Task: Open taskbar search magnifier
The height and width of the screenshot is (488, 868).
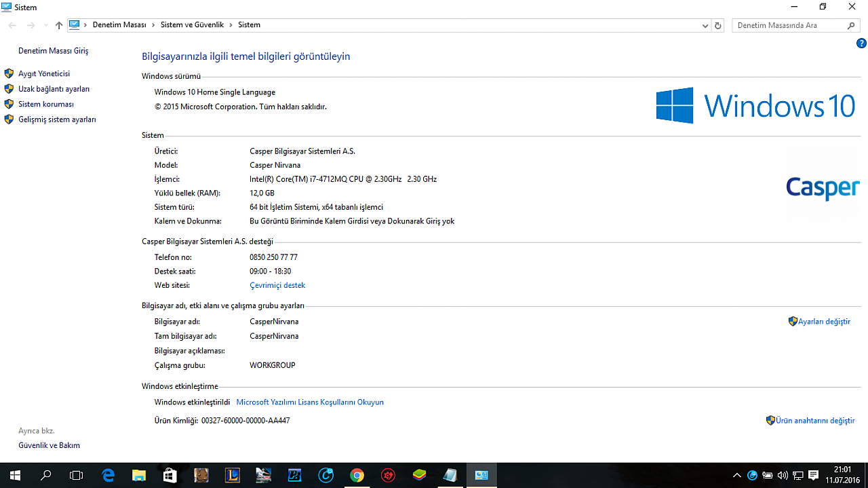Action: click(x=46, y=476)
